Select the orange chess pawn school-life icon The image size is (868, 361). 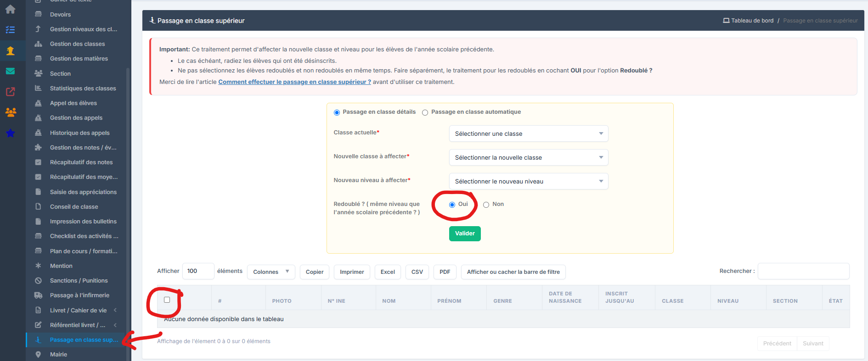[x=10, y=50]
